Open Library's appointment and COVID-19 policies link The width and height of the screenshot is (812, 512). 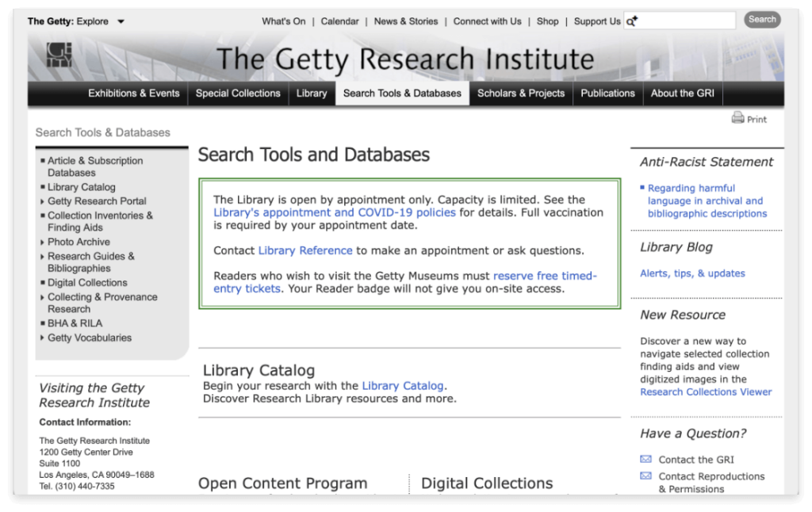click(335, 212)
